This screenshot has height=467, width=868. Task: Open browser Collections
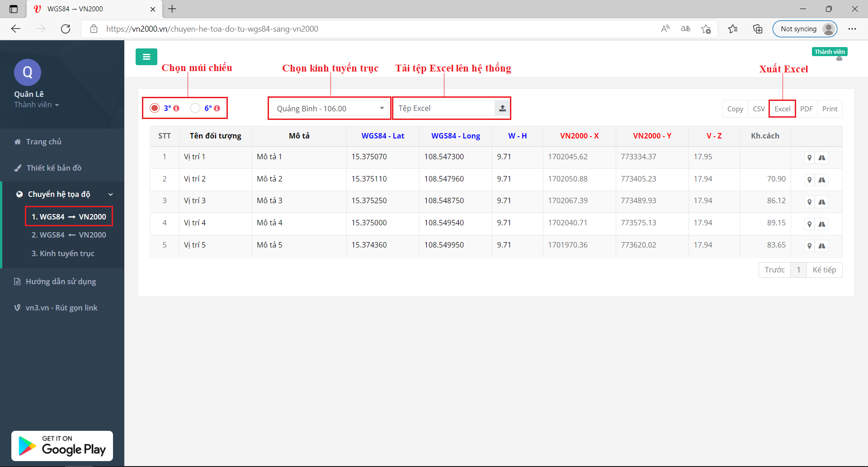758,29
